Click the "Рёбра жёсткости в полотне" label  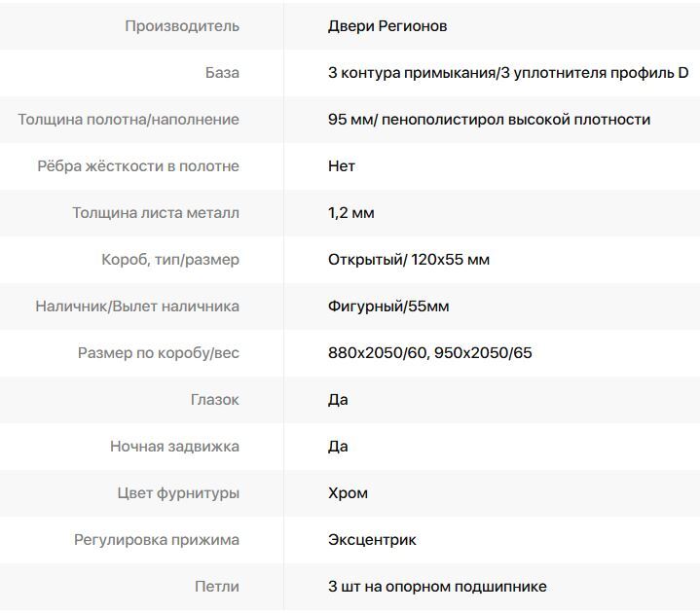click(138, 166)
